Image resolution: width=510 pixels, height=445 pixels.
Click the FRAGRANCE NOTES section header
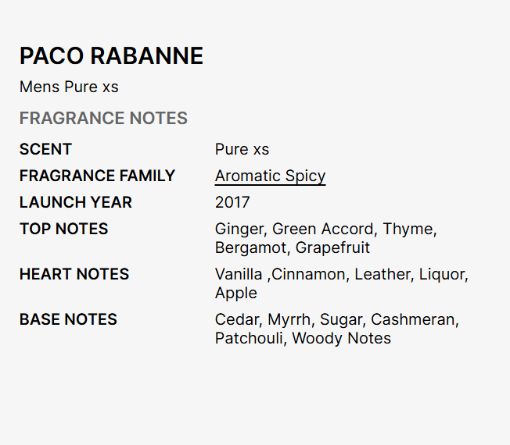pyautogui.click(x=103, y=118)
